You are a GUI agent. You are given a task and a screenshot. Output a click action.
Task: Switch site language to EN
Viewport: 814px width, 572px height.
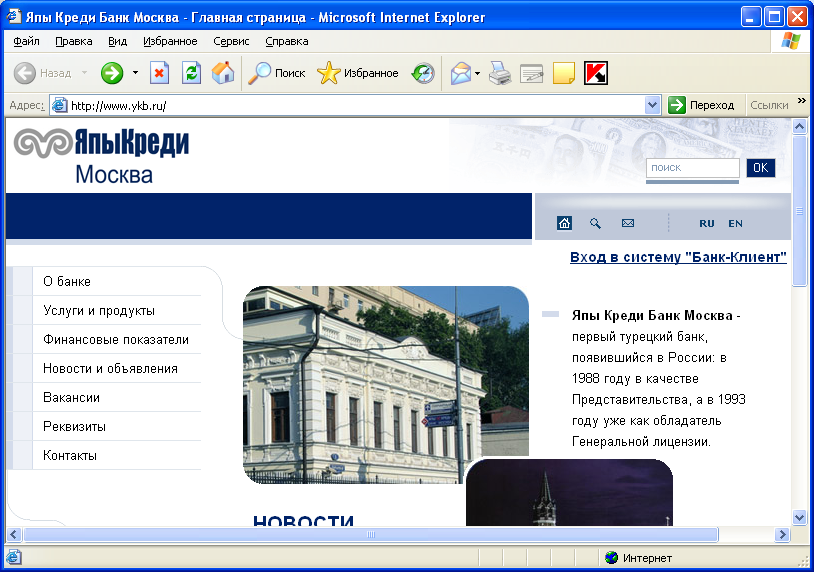tap(735, 223)
